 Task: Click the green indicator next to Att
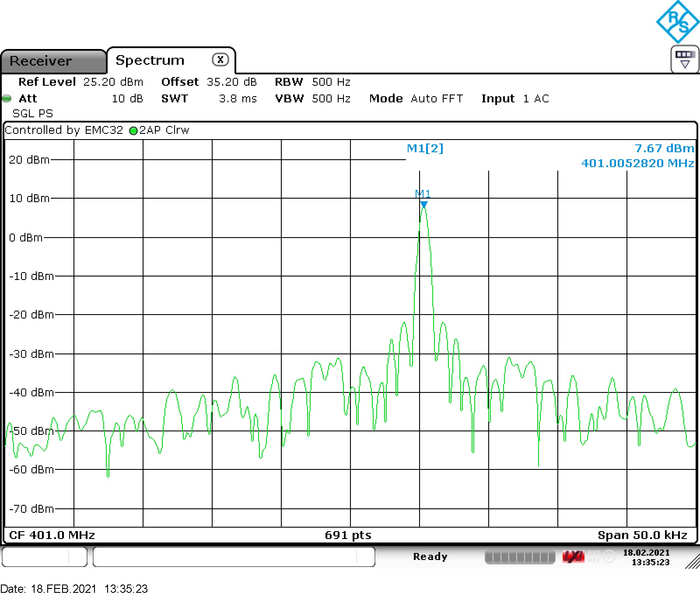7,98
